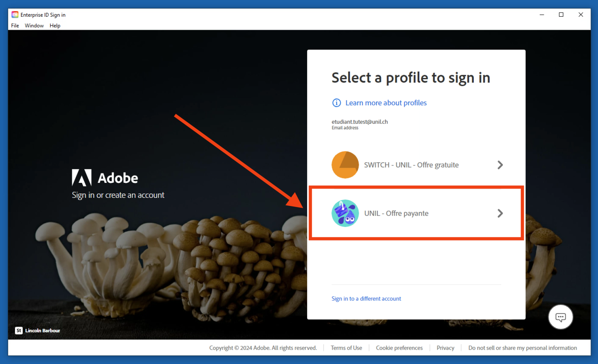The width and height of the screenshot is (598, 364).
Task: Open the chat support bubble icon
Action: point(560,317)
